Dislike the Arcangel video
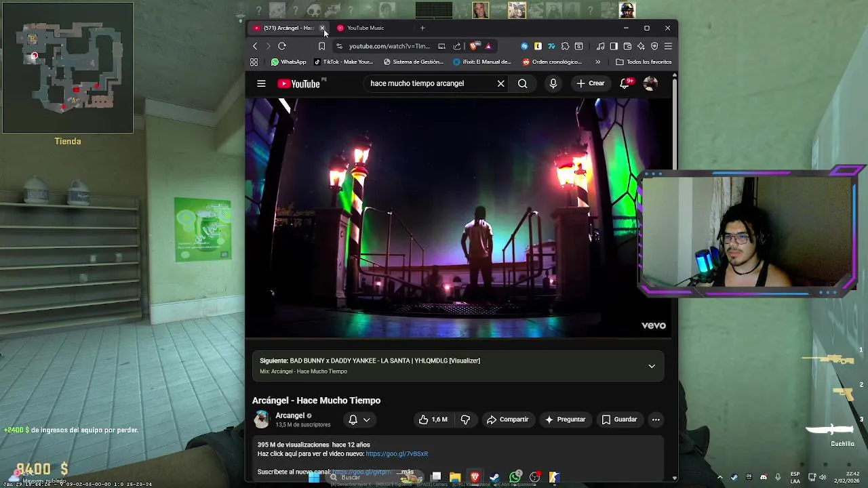The image size is (868, 488). pos(465,420)
